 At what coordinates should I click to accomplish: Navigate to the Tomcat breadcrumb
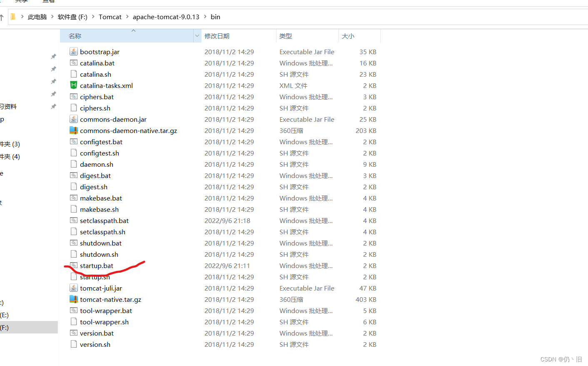pyautogui.click(x=110, y=17)
